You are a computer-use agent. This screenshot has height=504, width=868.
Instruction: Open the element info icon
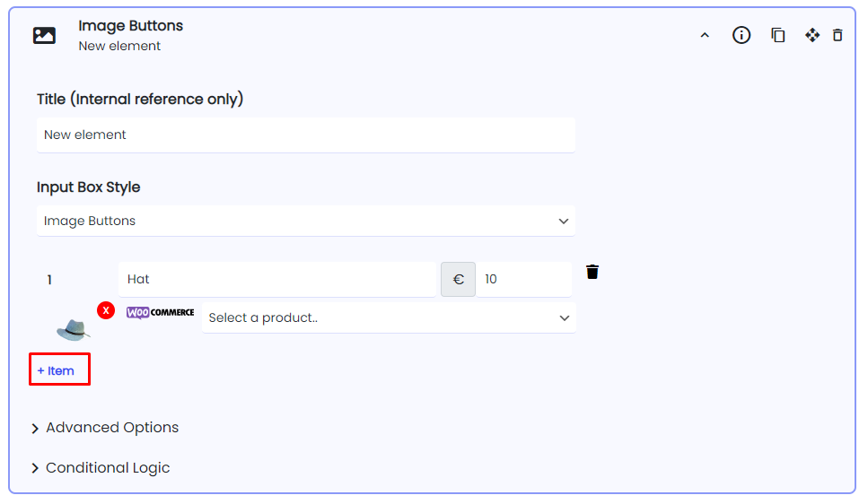tap(741, 35)
